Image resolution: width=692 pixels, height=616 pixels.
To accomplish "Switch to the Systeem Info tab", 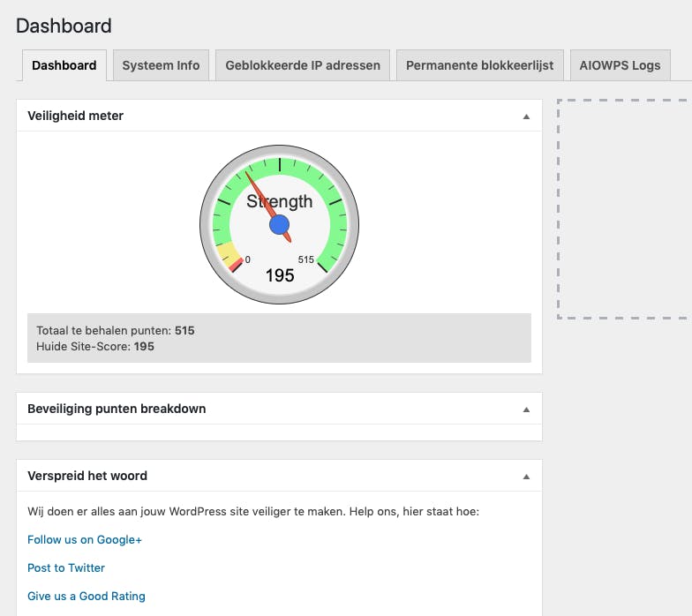I will pos(161,65).
